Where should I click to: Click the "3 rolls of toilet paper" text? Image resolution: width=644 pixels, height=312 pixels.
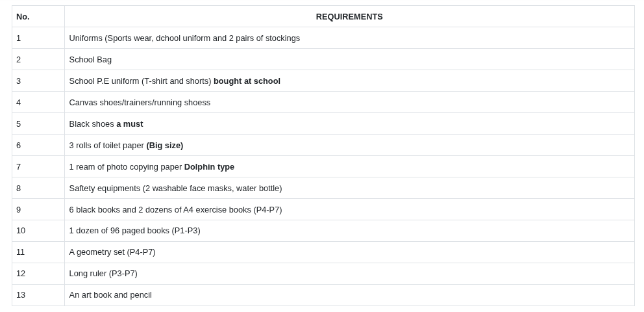106,146
